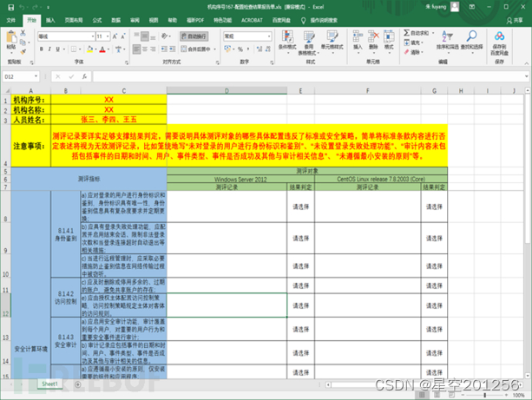Image resolution: width=532 pixels, height=400 pixels.
Task: Click the increase decimal icon
Action: pyautogui.click(x=259, y=49)
